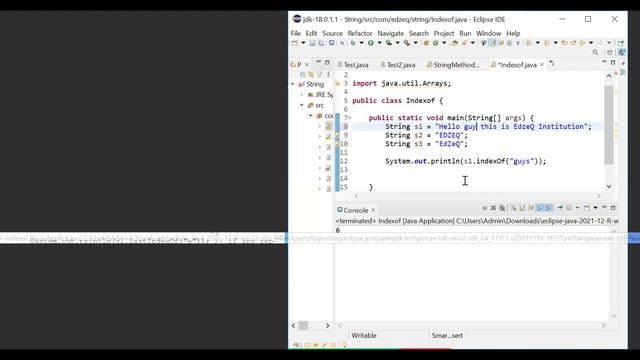Open the Open Console dropdown arrow

[x=596, y=208]
